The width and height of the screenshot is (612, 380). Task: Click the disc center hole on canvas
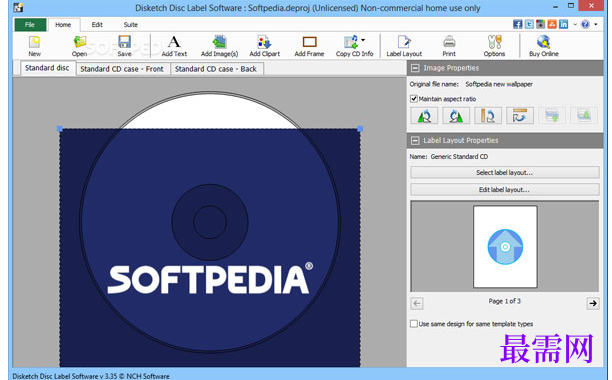pos(210,222)
